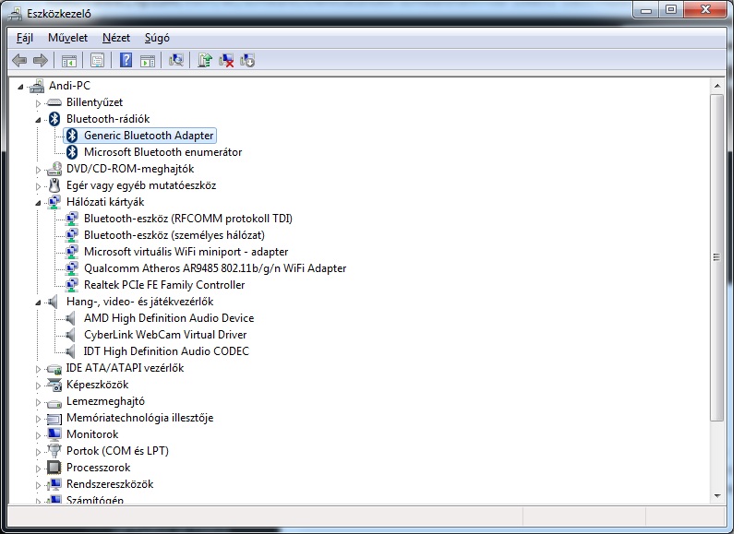Screen dimensions: 756x534
Task: Click the Bluetooth-rádiók category icon
Action: tap(54, 119)
